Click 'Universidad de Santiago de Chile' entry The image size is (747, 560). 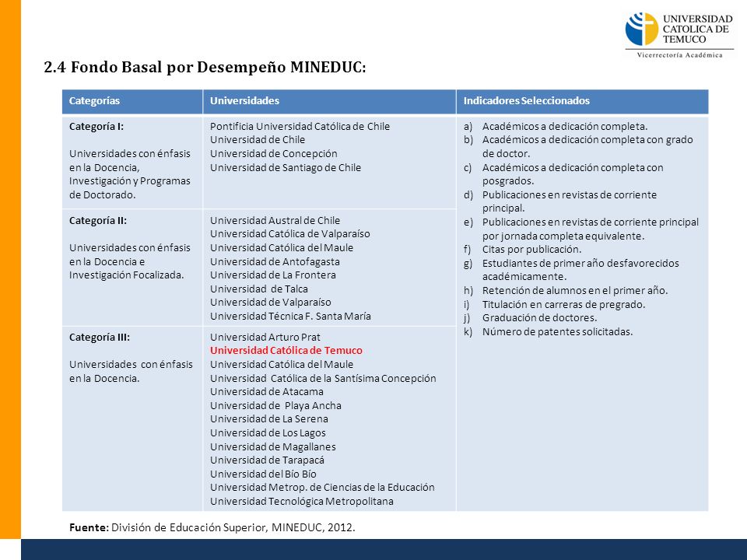click(x=286, y=167)
